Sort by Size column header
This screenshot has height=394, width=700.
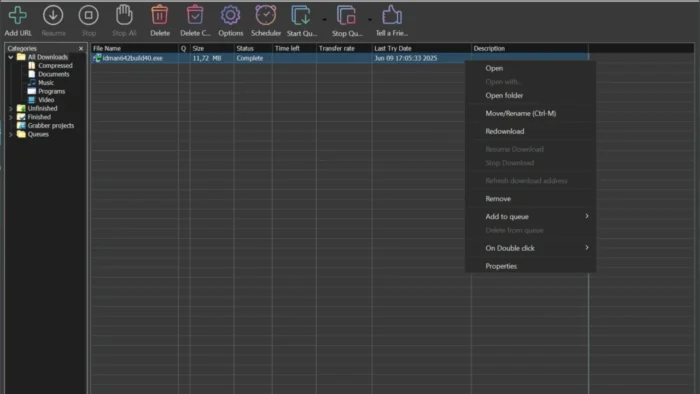coord(212,48)
